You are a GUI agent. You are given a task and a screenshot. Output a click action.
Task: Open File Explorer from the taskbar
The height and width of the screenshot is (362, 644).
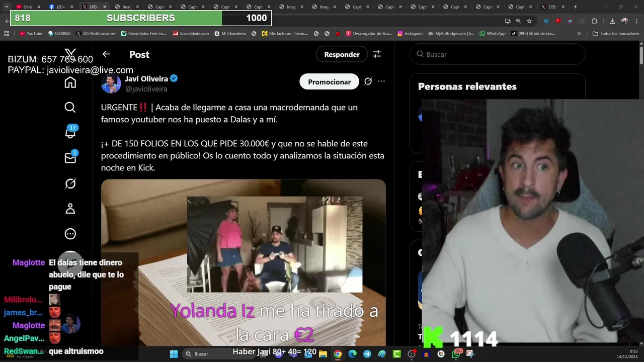[323, 354]
